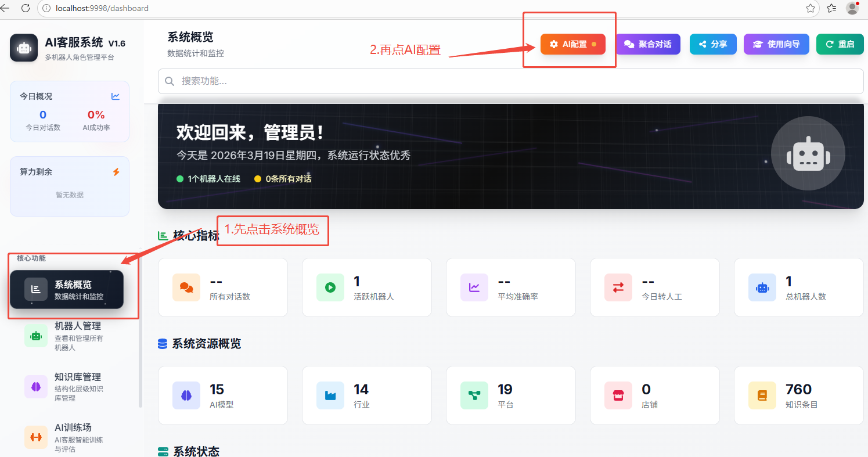Click the 今日转人工 transfer arrows icon
Screen dimensions: 868x457
(x=618, y=287)
